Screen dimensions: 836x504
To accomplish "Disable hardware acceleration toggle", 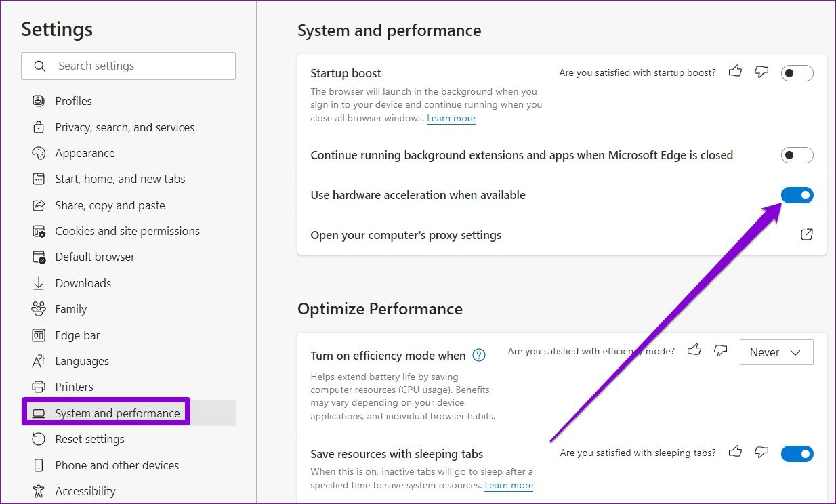I will 797,195.
